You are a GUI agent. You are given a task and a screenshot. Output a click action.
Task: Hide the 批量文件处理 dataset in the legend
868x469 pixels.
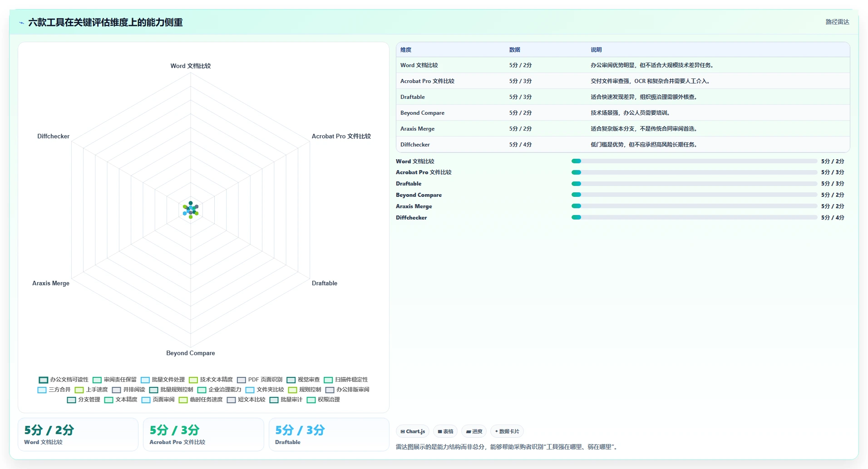(163, 380)
